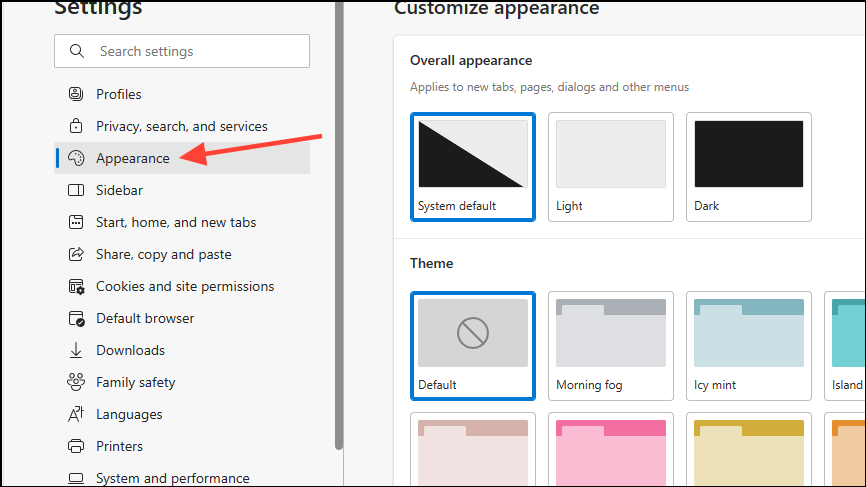Image resolution: width=866 pixels, height=487 pixels.
Task: Click the Downloads arrow icon
Action: pyautogui.click(x=76, y=350)
